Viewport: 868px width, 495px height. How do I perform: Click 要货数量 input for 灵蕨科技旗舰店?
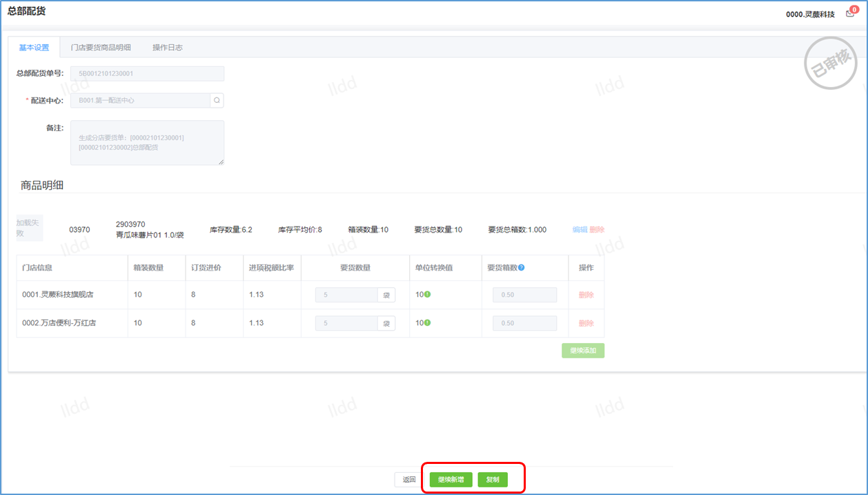click(x=346, y=295)
